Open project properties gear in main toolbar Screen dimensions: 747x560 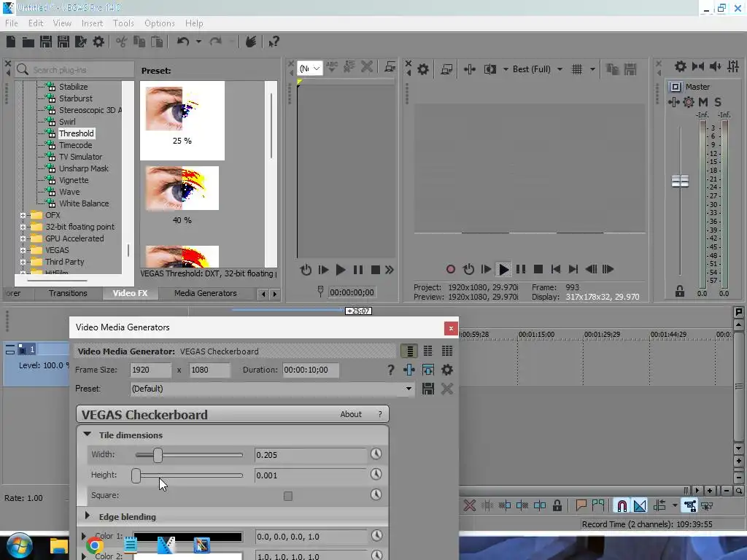(98, 42)
